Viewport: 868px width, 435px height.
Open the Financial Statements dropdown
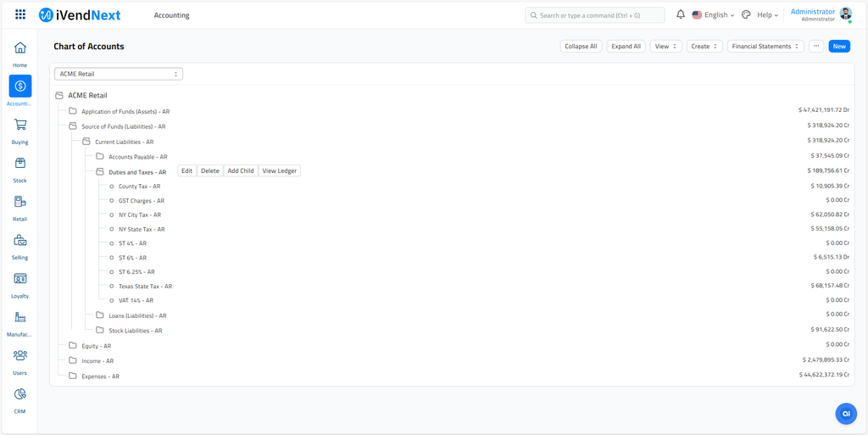pyautogui.click(x=765, y=47)
